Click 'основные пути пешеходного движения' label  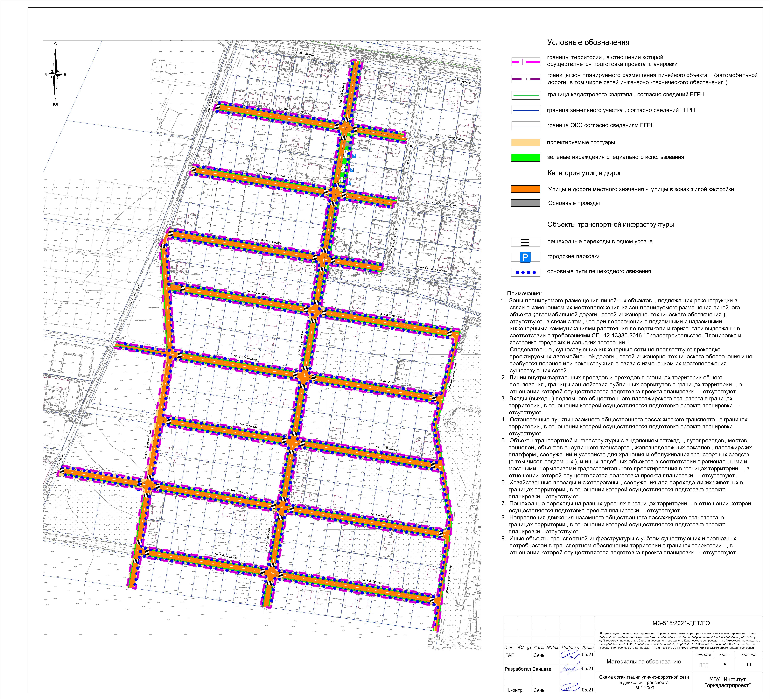599,271
